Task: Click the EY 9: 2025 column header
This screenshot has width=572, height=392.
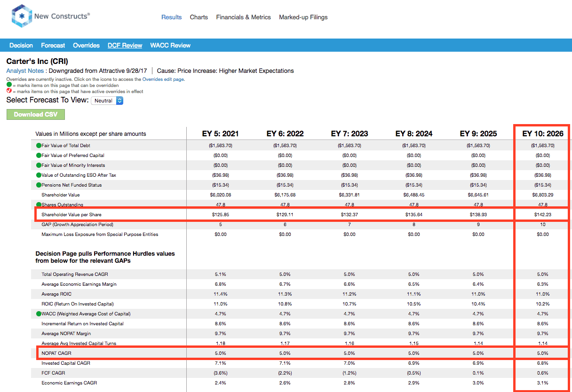Action: click(478, 133)
